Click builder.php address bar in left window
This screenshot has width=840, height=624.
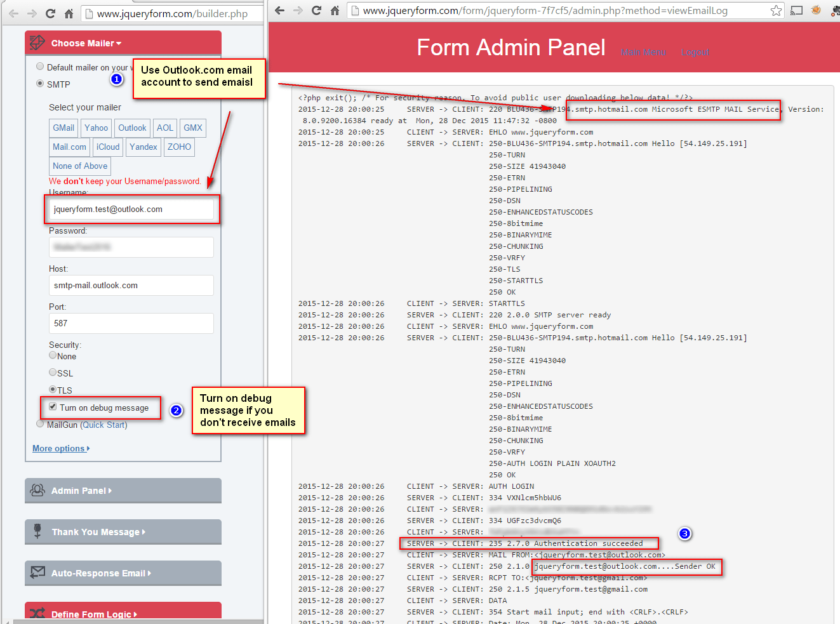coord(173,13)
